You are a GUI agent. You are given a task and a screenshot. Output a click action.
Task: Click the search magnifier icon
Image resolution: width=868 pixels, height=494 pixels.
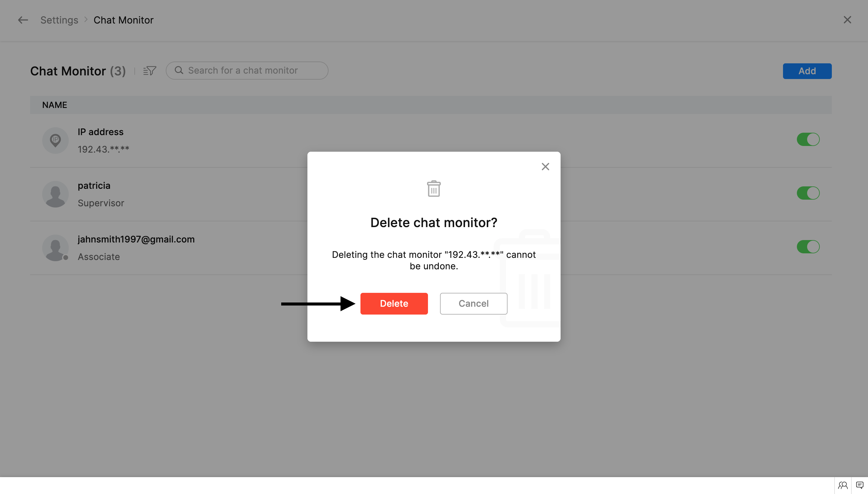pyautogui.click(x=179, y=70)
